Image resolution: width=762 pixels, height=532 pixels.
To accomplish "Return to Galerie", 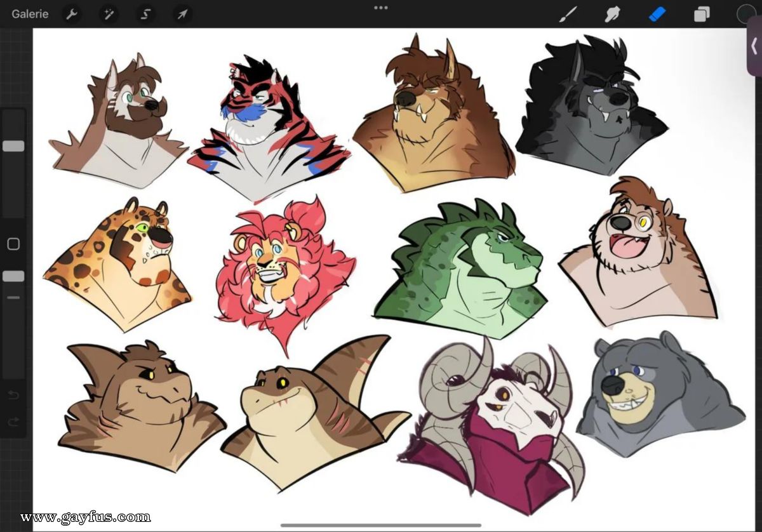I will click(x=30, y=14).
